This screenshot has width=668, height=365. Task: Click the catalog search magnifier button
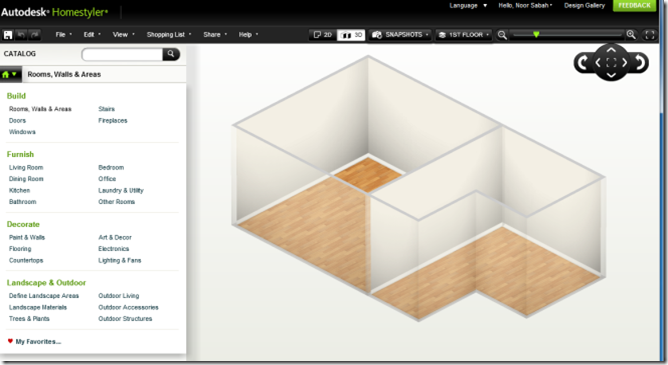point(171,54)
